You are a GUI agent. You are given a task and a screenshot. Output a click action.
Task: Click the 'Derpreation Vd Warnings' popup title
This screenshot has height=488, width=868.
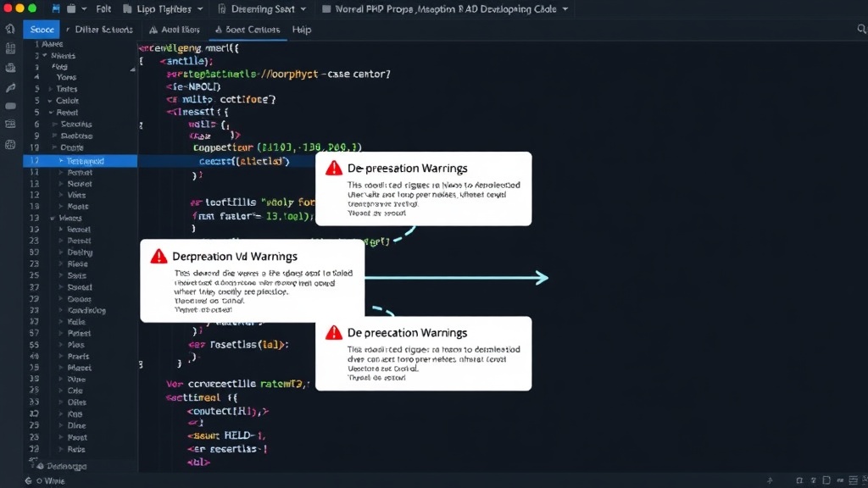click(235, 256)
